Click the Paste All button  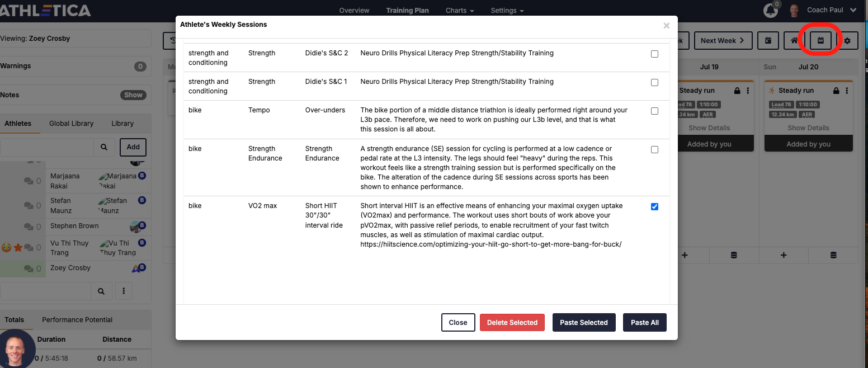point(645,322)
